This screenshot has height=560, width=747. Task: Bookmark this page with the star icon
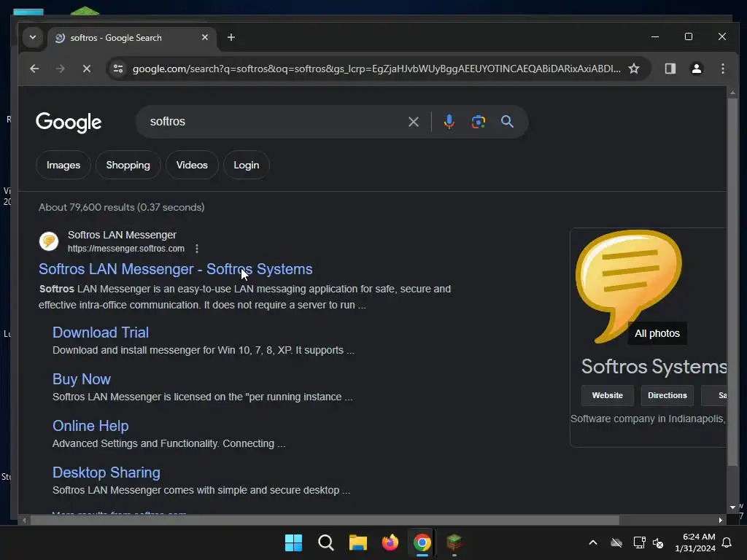[634, 69]
